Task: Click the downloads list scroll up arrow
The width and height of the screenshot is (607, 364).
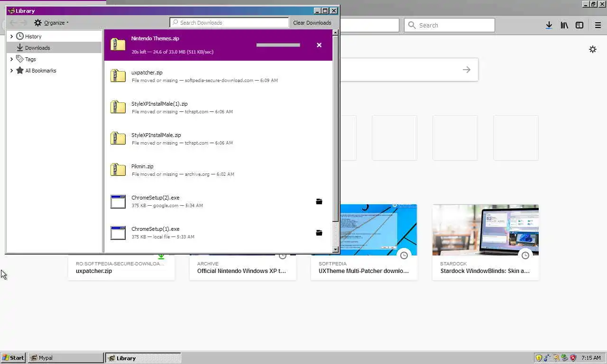Action: (x=335, y=33)
